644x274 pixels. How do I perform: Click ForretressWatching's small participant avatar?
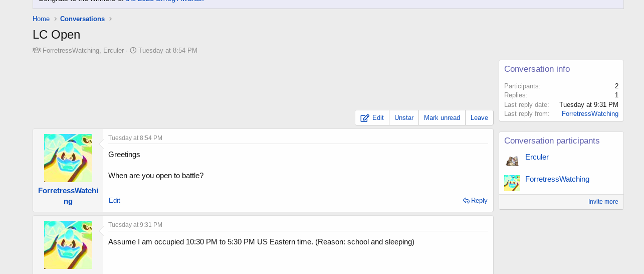512,183
